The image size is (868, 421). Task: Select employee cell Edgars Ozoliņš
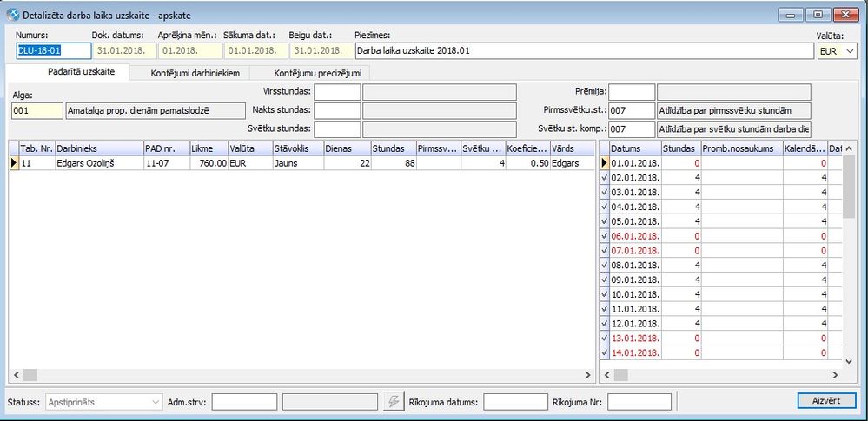(x=99, y=163)
